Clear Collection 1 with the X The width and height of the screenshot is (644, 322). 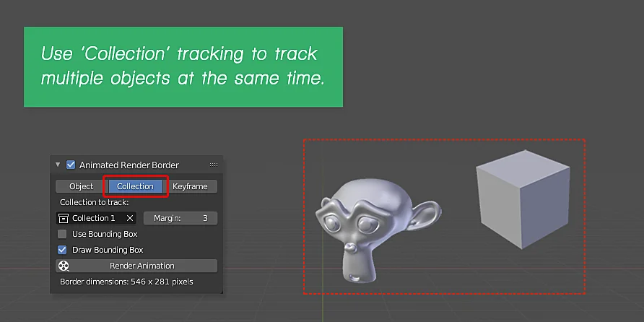130,218
